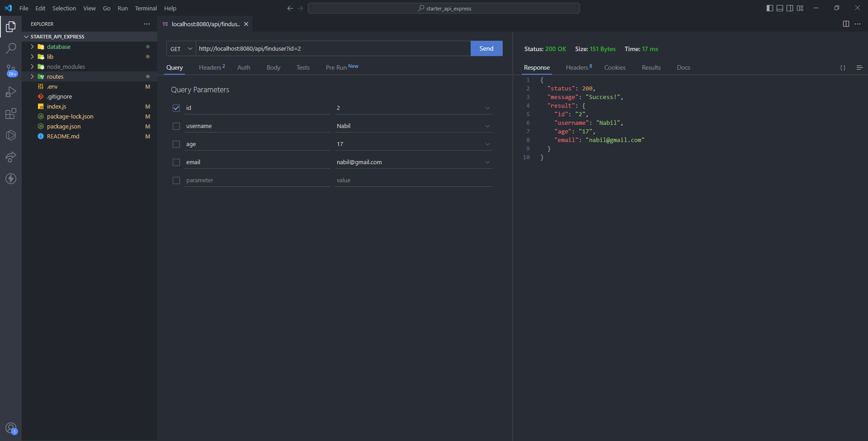This screenshot has height=441, width=868.
Task: Open the Pre Run tab
Action: point(342,67)
